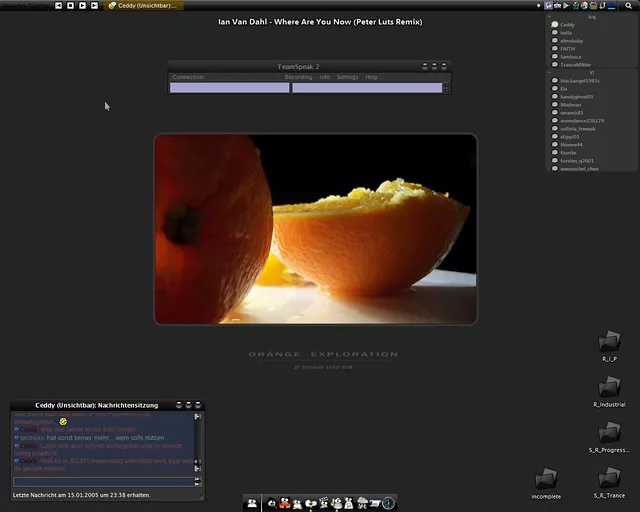Viewport: 640px width, 512px height.
Task: Open the Recording menu in TeamSpeak 2
Action: (x=298, y=77)
